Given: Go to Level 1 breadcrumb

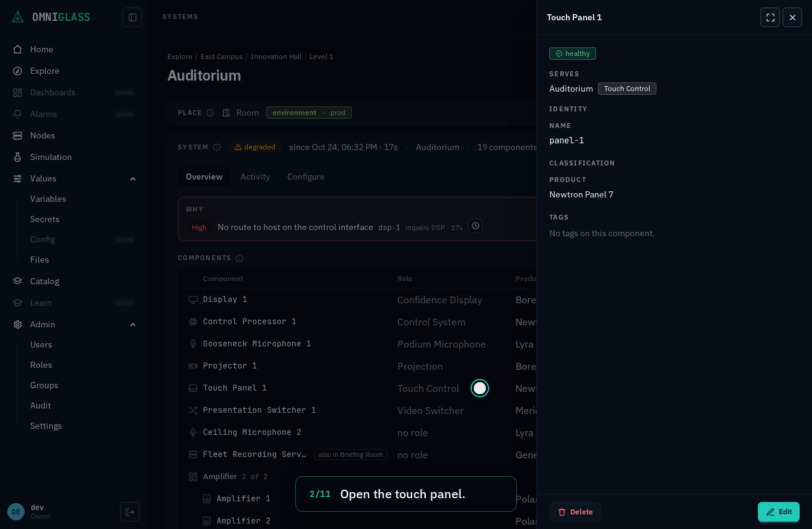Looking at the screenshot, I should tap(321, 57).
